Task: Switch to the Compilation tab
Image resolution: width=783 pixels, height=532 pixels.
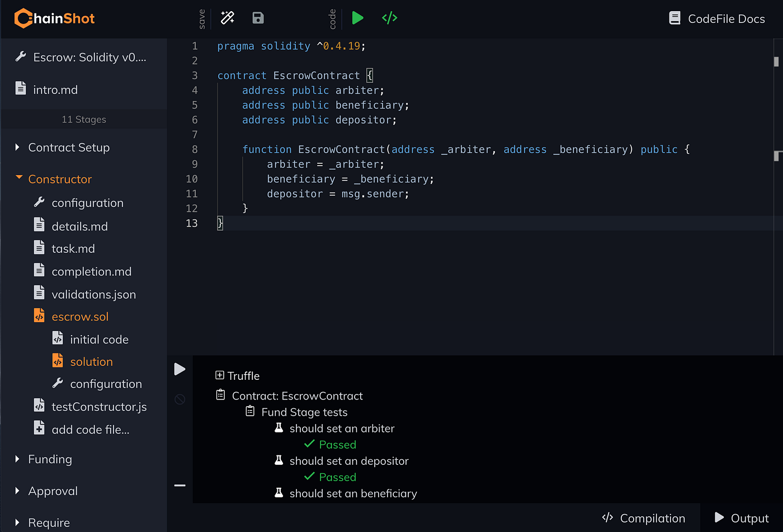Action: [x=644, y=518]
